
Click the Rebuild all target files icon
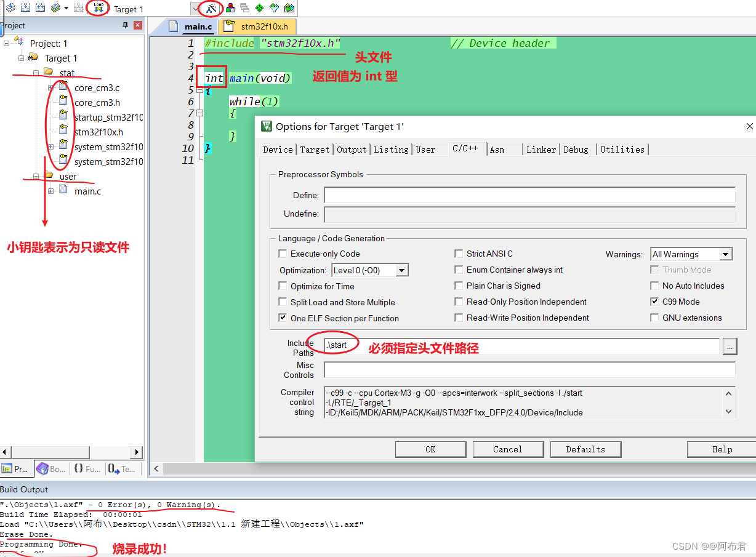coord(40,8)
